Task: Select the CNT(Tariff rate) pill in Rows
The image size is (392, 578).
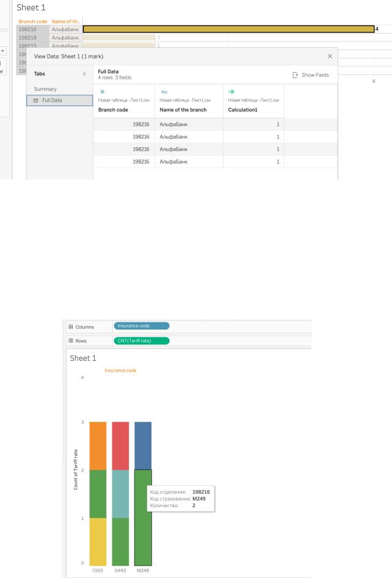Action: pos(142,341)
